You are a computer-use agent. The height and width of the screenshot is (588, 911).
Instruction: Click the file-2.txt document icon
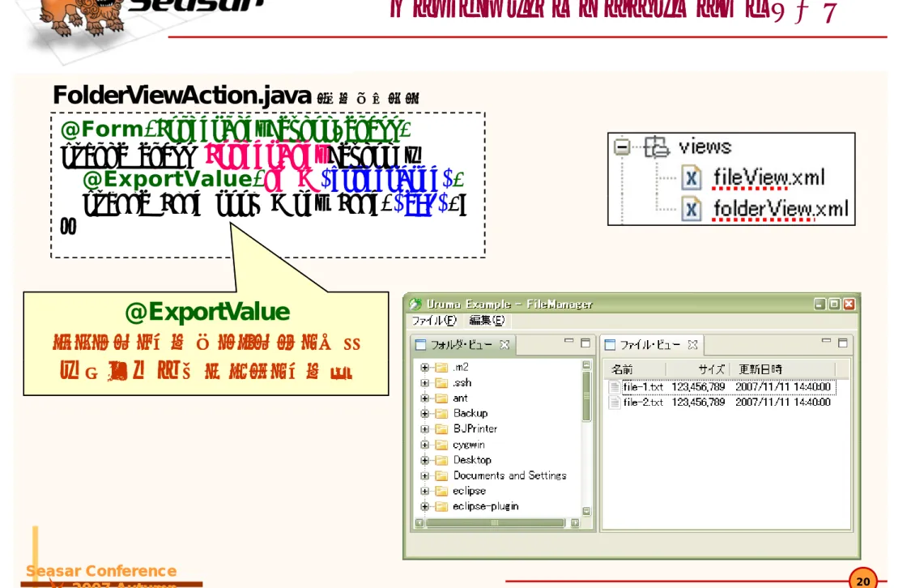[614, 402]
